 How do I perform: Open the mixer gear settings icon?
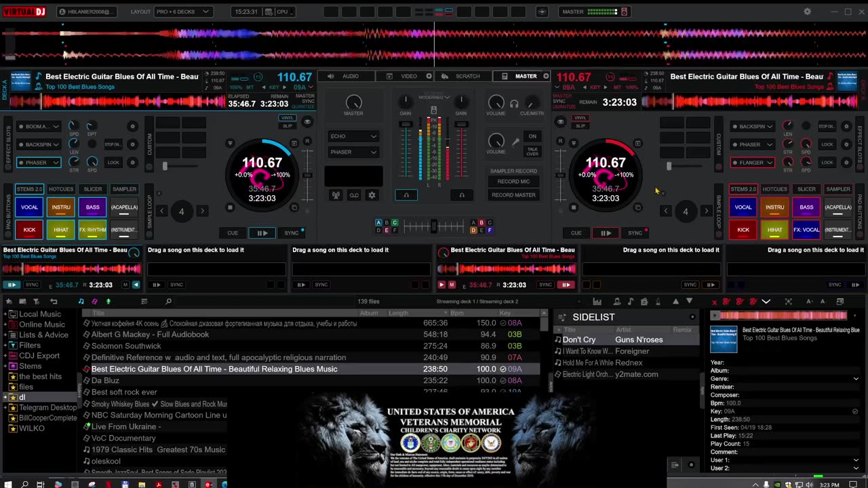point(372,195)
